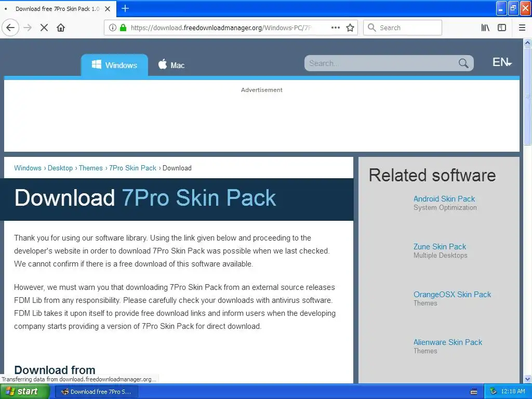Click the Download from heading
This screenshot has width=532, height=399.
coord(55,370)
